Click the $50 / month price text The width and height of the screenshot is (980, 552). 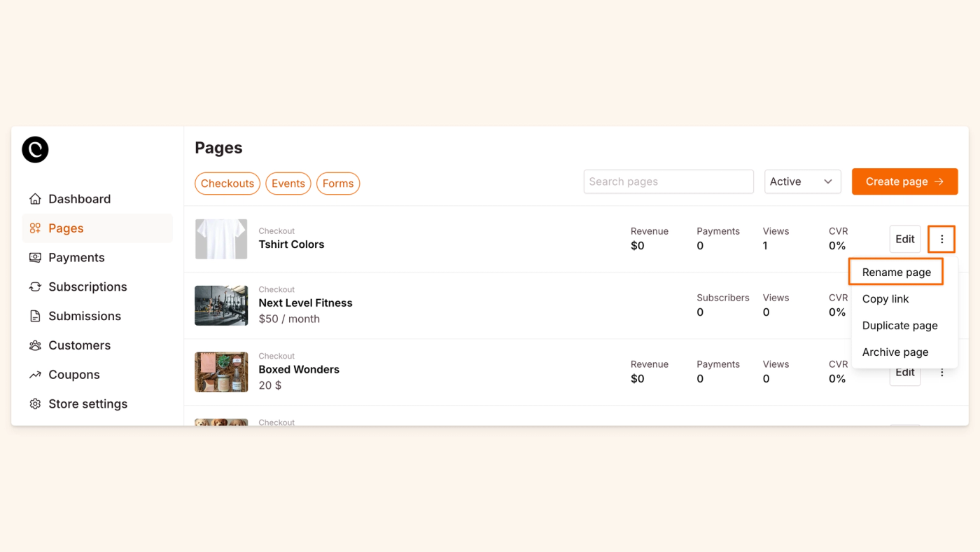coord(289,319)
